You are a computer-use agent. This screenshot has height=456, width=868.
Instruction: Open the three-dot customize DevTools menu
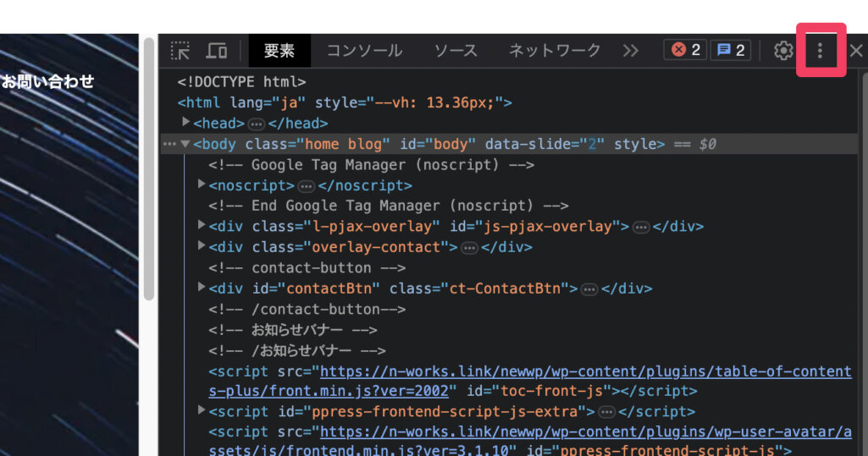(820, 51)
